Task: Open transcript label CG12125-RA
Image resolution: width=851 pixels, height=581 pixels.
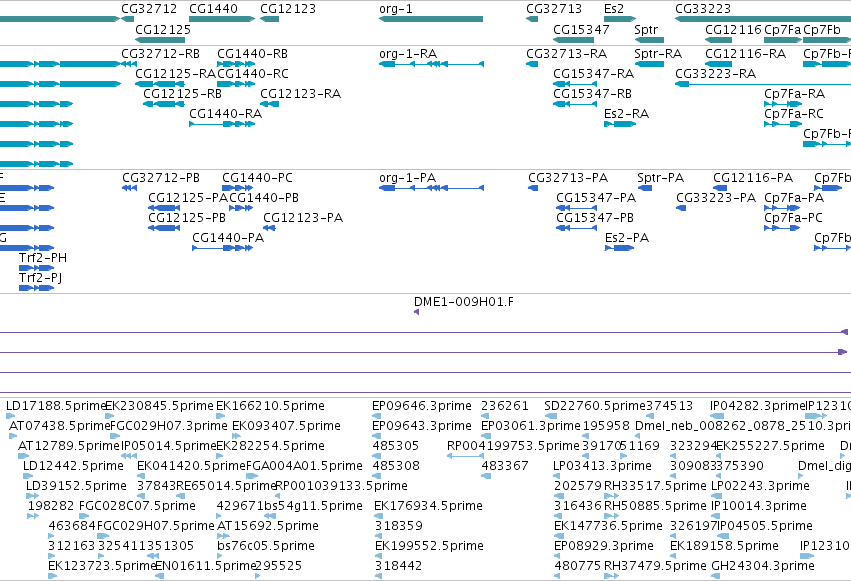Action: coord(176,73)
